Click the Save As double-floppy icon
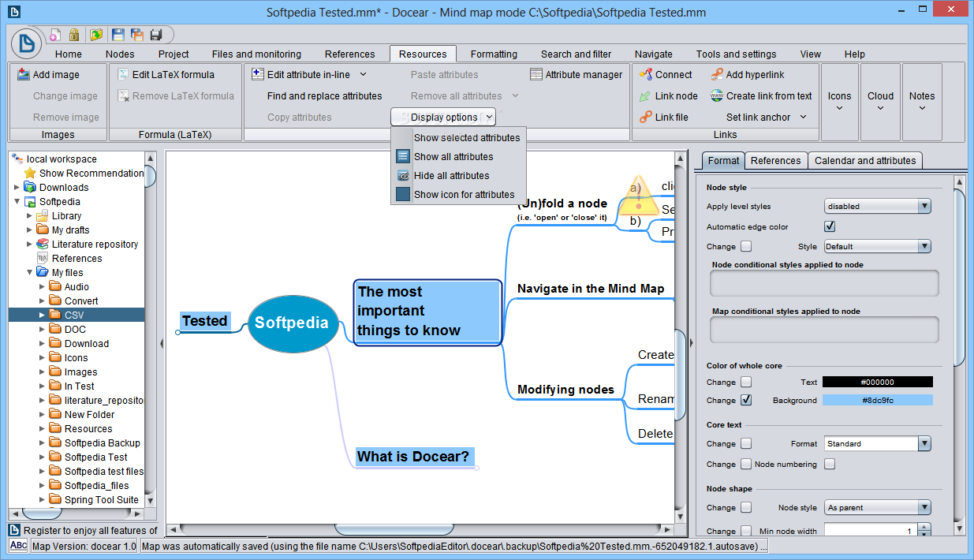Image resolution: width=974 pixels, height=560 pixels. (x=137, y=35)
